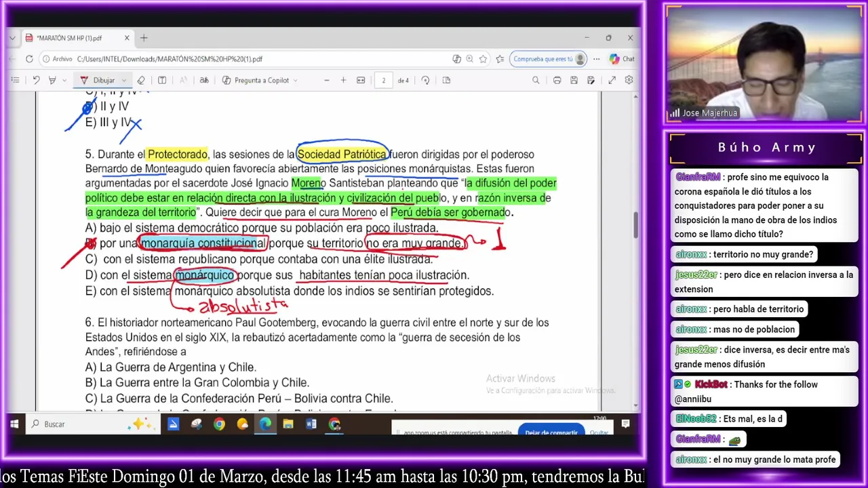Expand Pregunta a Copilot dropdown arrow
The image size is (868, 488).
coord(296,81)
